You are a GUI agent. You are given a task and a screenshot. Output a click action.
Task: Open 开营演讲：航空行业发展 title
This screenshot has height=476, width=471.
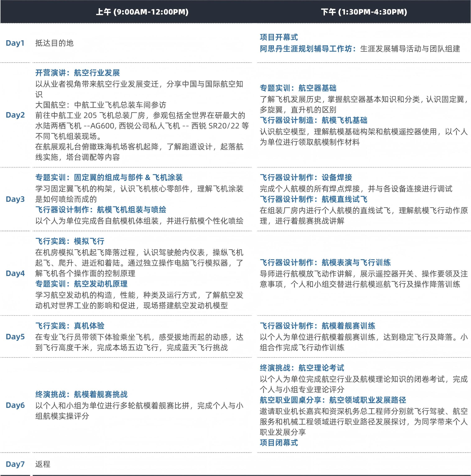[78, 73]
